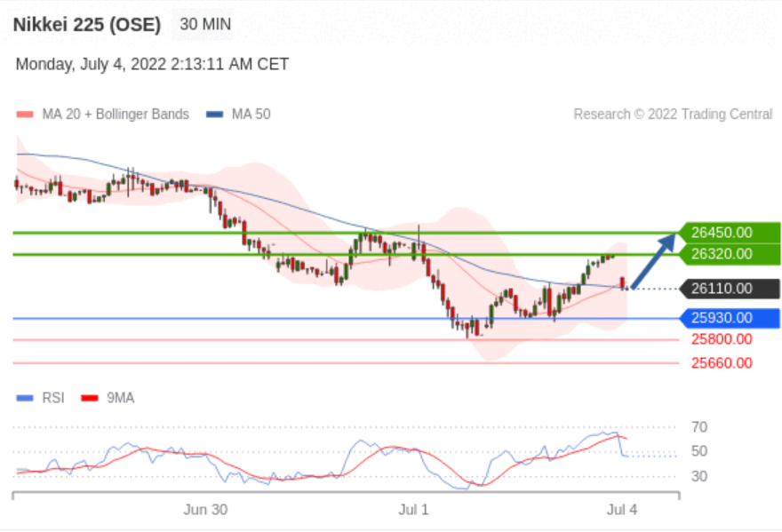Image resolution: width=782 pixels, height=532 pixels.
Task: Click the Research © 2022 Trading Central credit
Action: 673,115
